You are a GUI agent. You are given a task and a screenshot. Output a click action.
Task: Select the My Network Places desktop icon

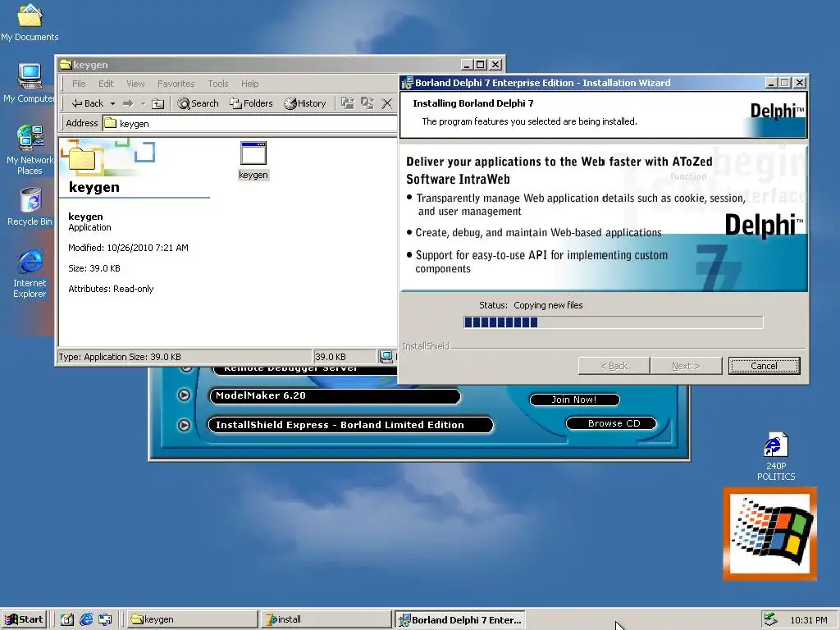pos(30,150)
